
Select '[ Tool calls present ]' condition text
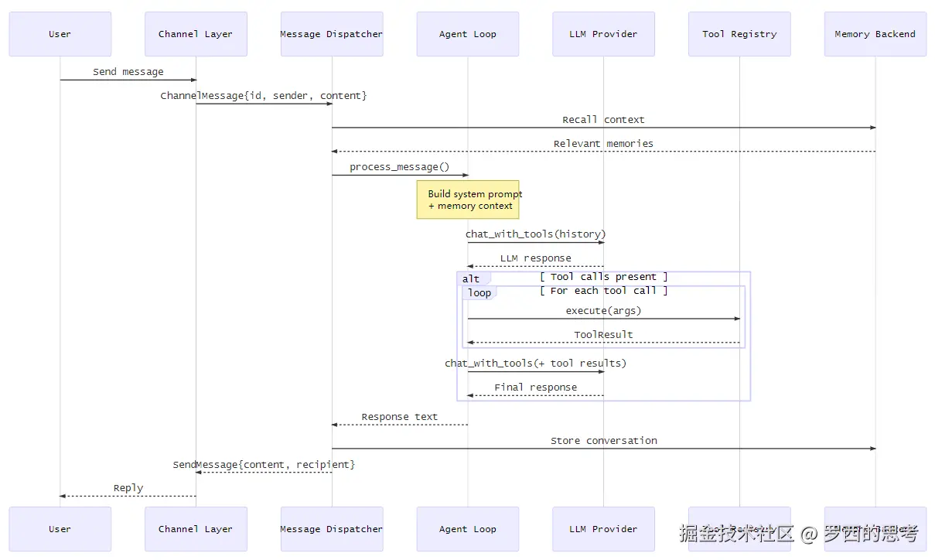pyautogui.click(x=604, y=277)
